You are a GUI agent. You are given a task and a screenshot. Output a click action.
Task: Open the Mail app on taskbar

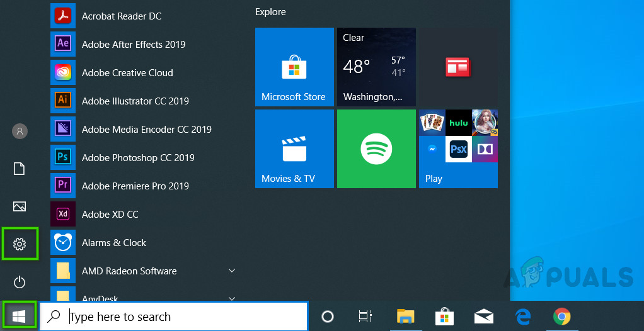click(x=484, y=317)
